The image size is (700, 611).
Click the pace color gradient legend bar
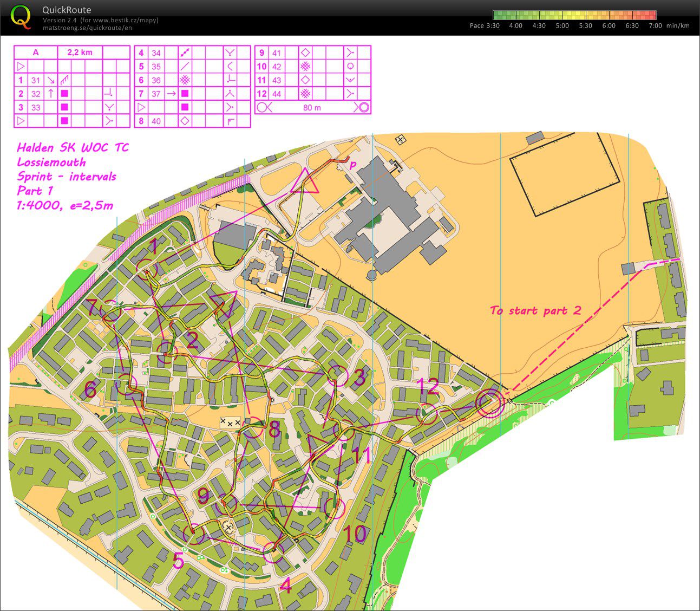click(x=574, y=15)
